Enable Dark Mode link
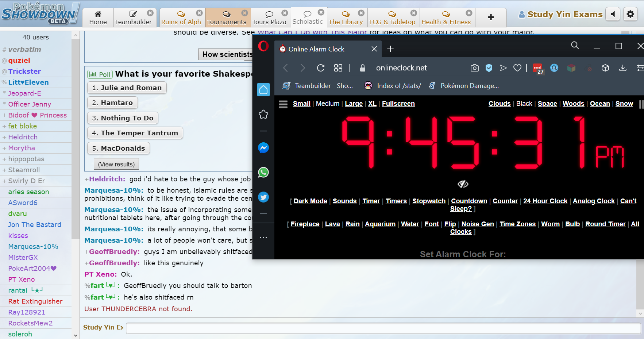 (310, 201)
